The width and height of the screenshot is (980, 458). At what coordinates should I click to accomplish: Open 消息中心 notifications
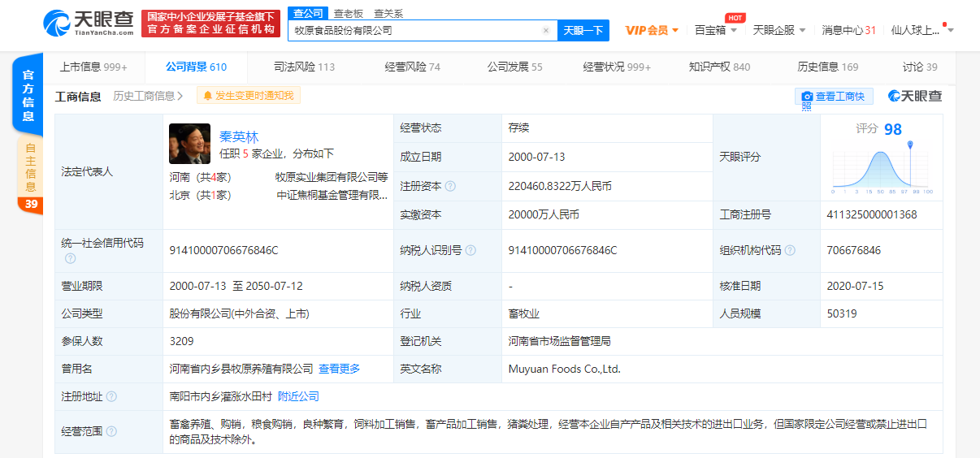[848, 30]
